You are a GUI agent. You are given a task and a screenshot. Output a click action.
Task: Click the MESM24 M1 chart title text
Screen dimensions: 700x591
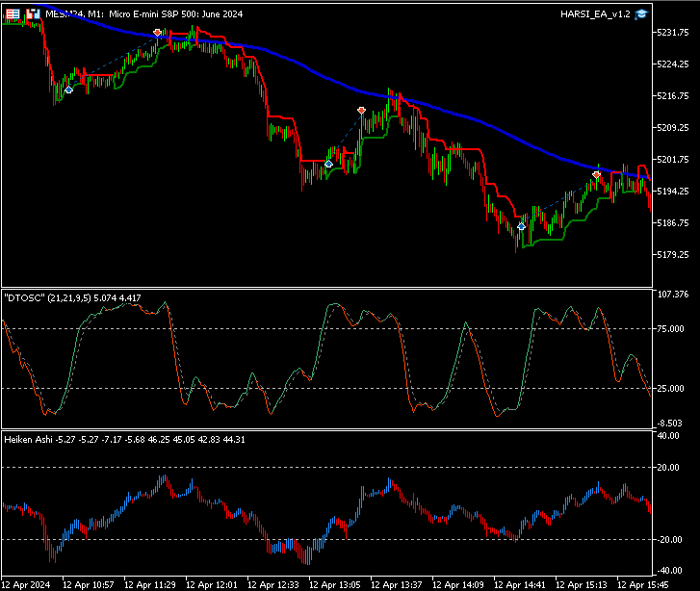pos(144,14)
